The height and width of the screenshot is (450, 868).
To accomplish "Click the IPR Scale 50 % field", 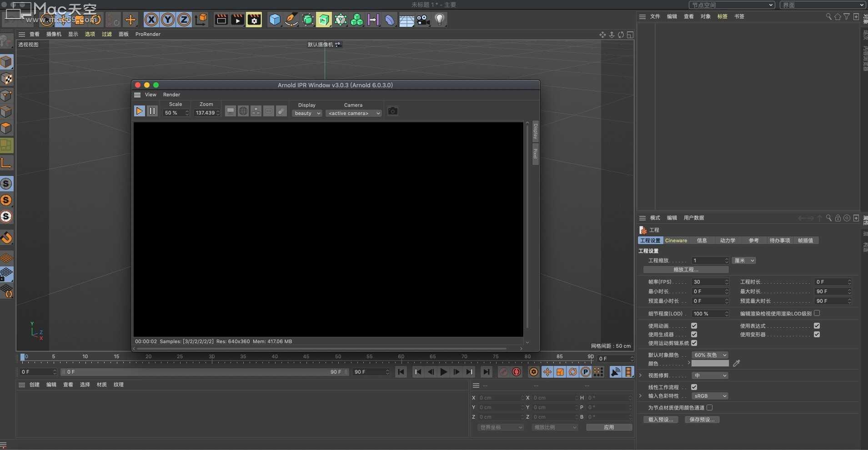I will [176, 113].
